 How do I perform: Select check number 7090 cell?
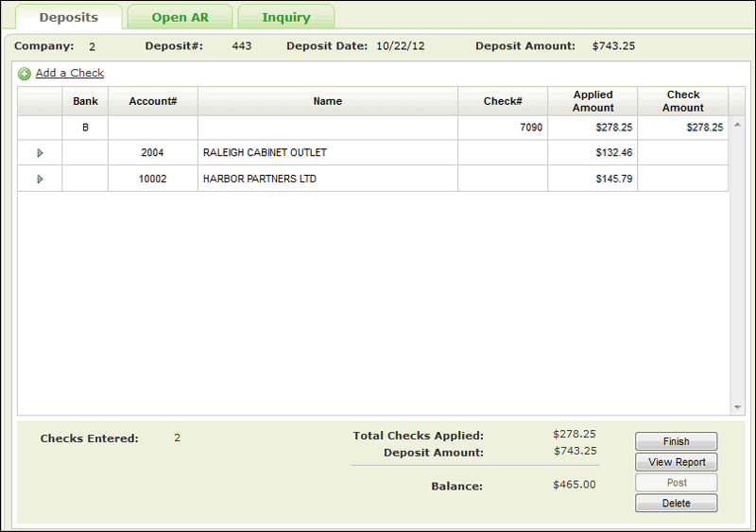pos(503,128)
